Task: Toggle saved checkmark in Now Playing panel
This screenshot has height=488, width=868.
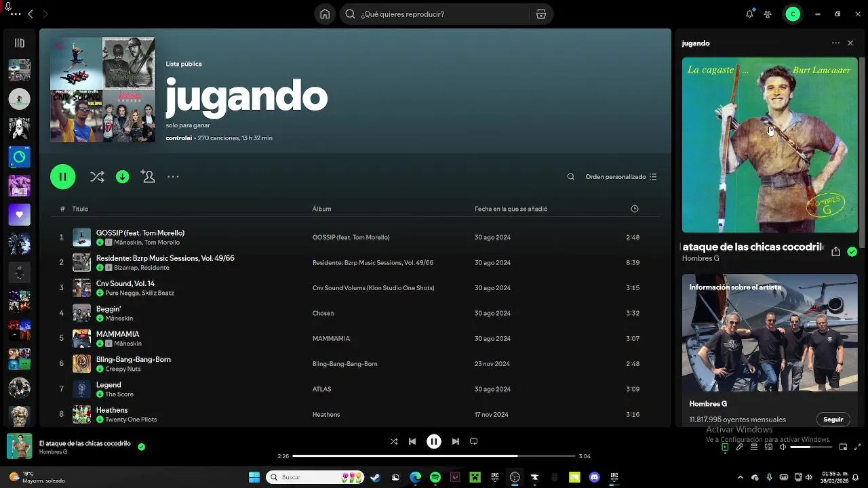Action: click(x=852, y=251)
